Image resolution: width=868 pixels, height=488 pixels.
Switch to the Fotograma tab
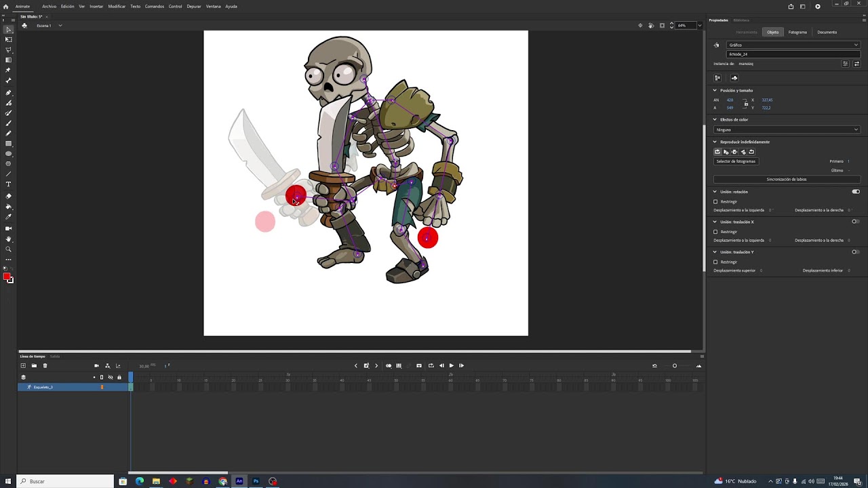tap(797, 32)
